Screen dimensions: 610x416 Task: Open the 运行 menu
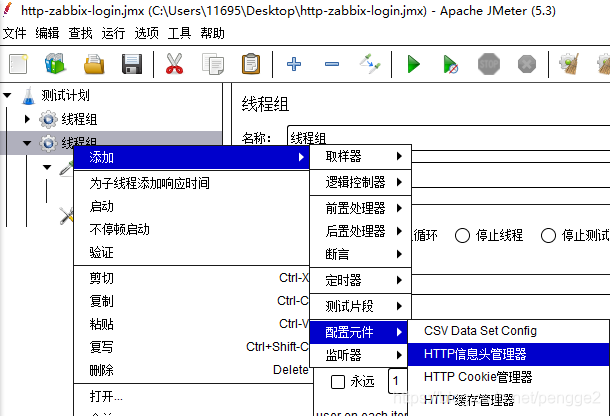(x=113, y=33)
